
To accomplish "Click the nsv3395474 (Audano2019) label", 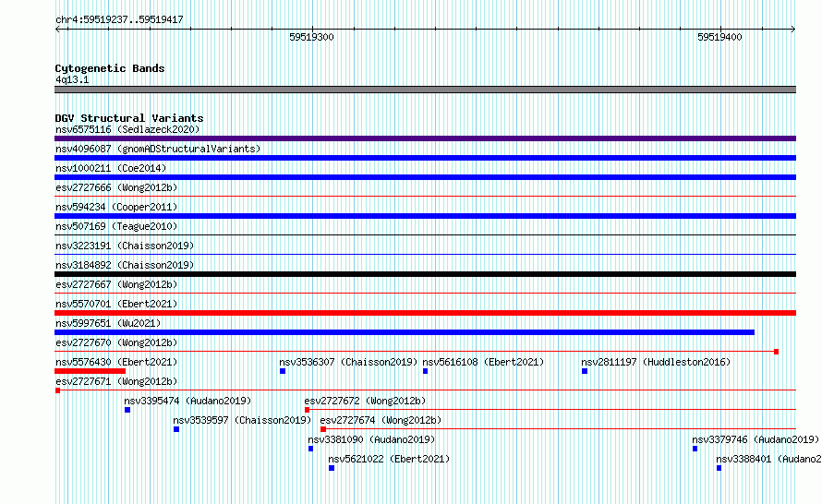I will (x=187, y=401).
